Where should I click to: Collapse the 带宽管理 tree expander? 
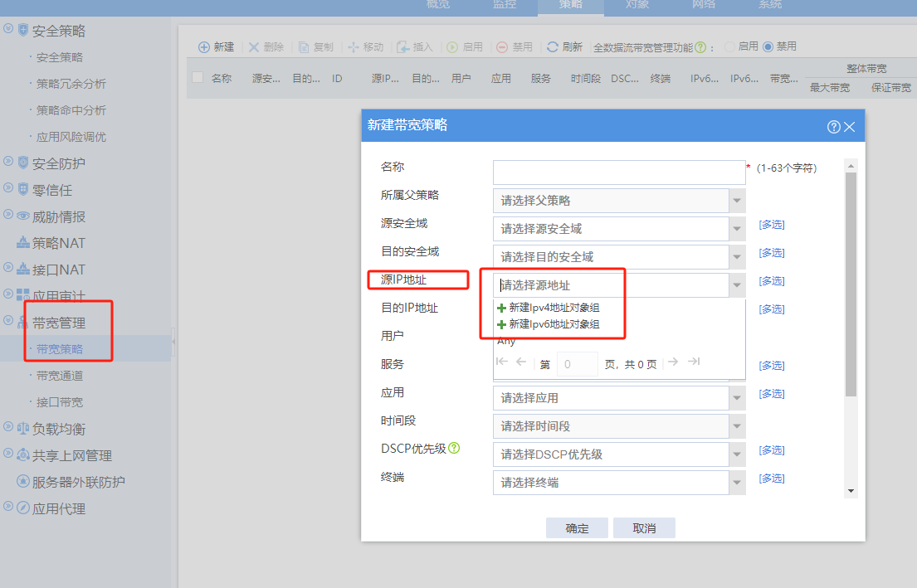[8, 320]
